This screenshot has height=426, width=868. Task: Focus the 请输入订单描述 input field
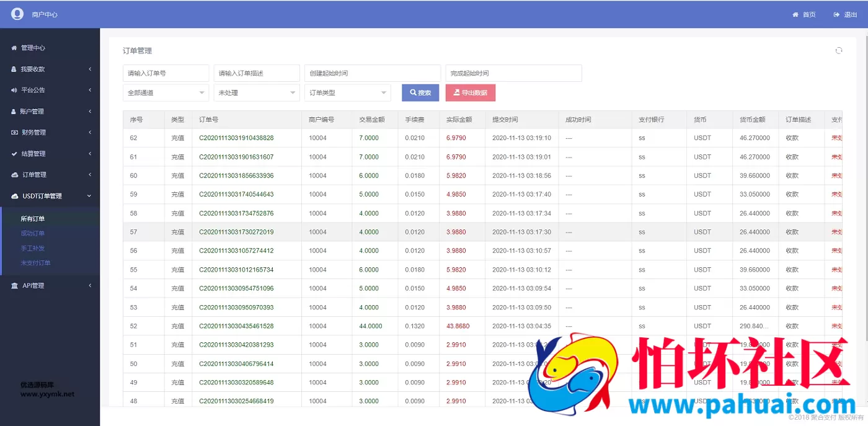(257, 73)
